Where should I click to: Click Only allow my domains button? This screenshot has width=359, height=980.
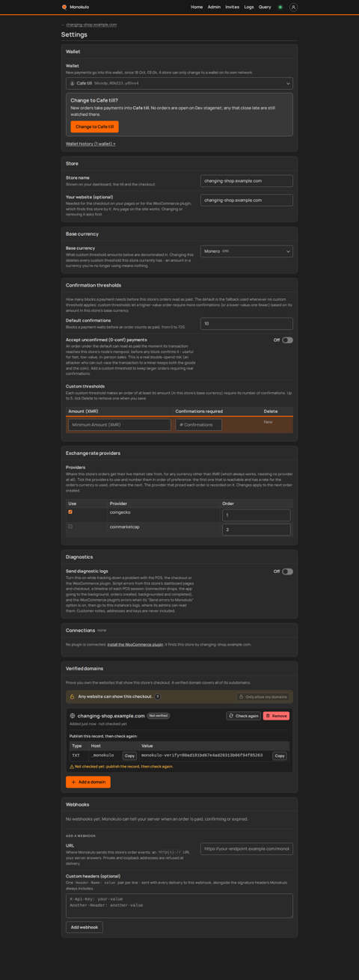[263, 696]
